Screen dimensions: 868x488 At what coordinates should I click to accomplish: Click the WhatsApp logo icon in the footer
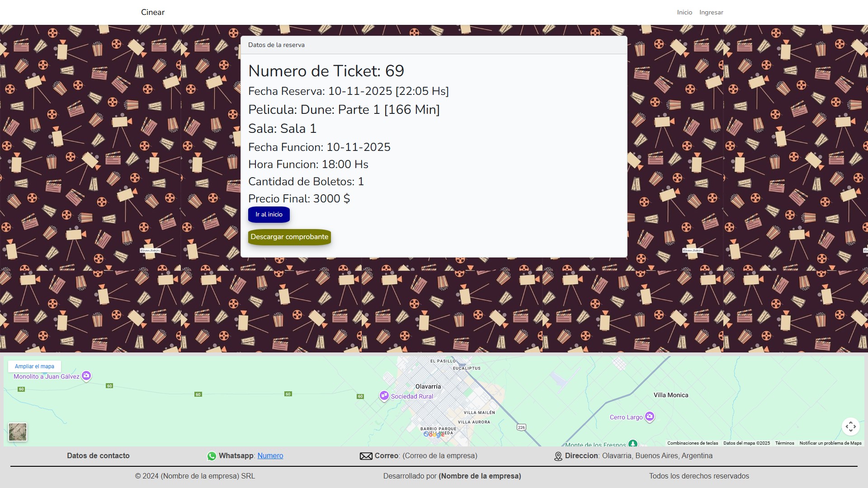pos(212,456)
